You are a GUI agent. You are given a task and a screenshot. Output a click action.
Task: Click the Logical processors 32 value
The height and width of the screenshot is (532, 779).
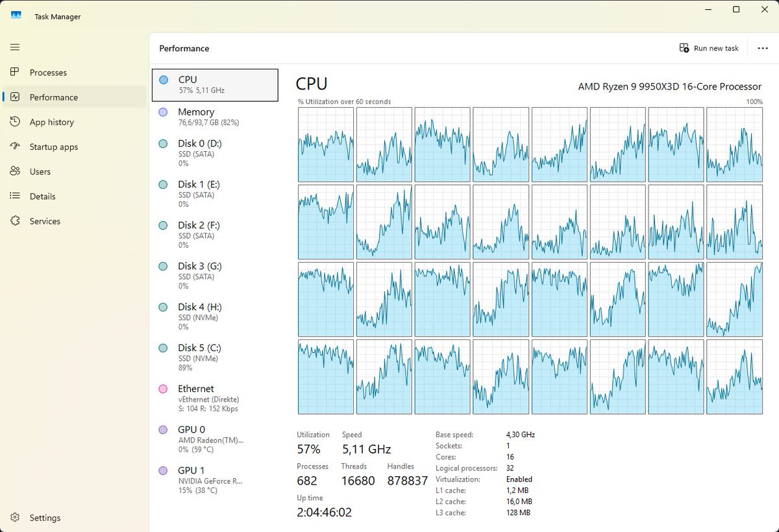(510, 468)
